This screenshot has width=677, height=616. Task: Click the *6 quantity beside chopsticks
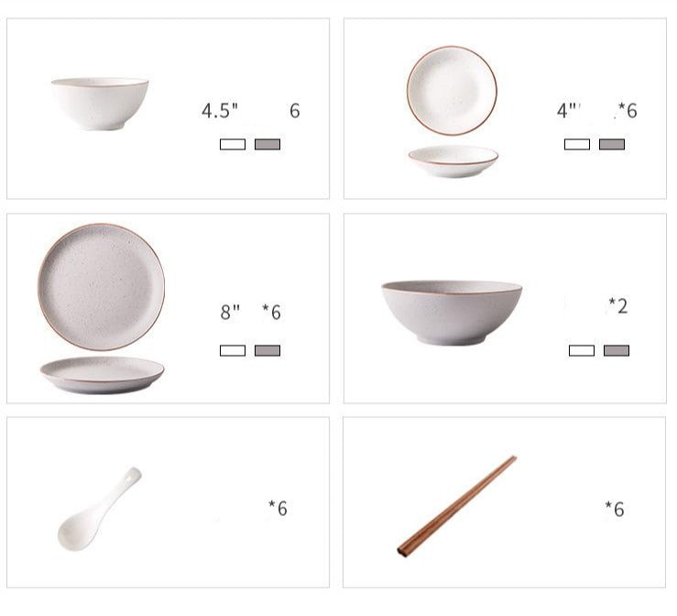(x=615, y=509)
